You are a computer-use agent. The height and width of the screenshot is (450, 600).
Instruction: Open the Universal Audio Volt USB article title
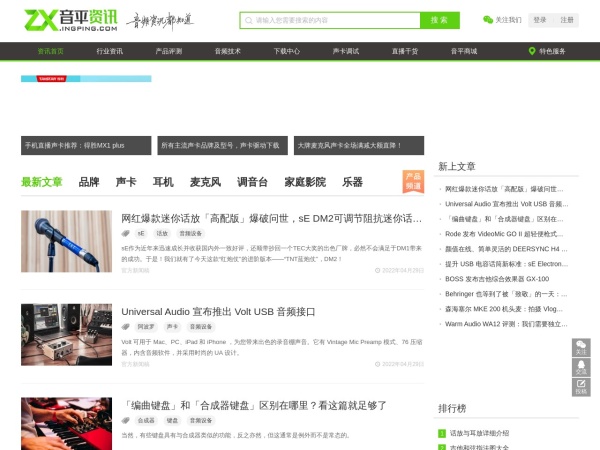pyautogui.click(x=218, y=312)
